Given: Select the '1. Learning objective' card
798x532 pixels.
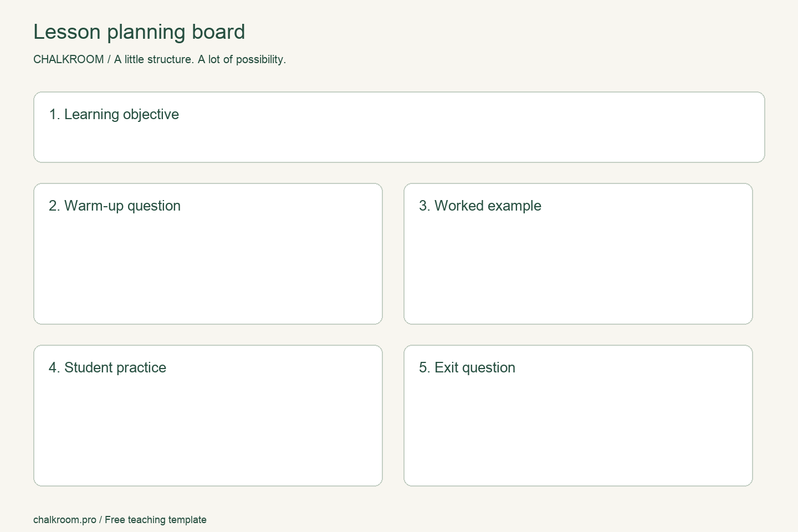Looking at the screenshot, I should pyautogui.click(x=399, y=127).
